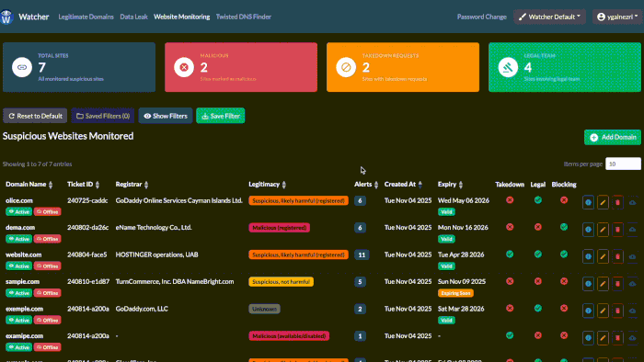Click the link icon in Total Sites card

[22, 67]
